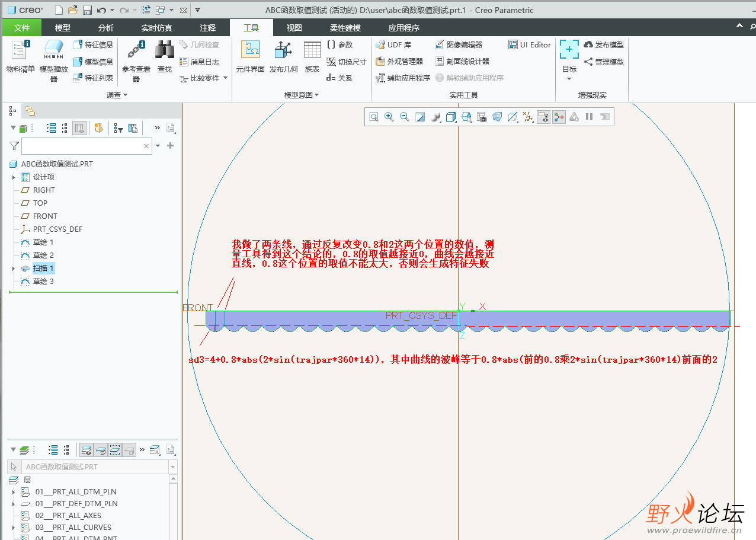This screenshot has width=756, height=540.
Task: Open the 族表 family table
Action: (x=312, y=56)
